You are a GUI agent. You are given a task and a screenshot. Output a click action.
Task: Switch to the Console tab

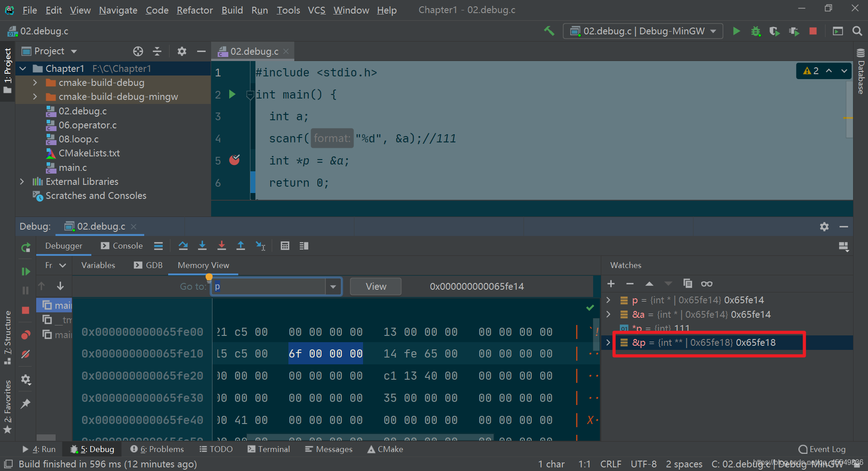point(122,245)
